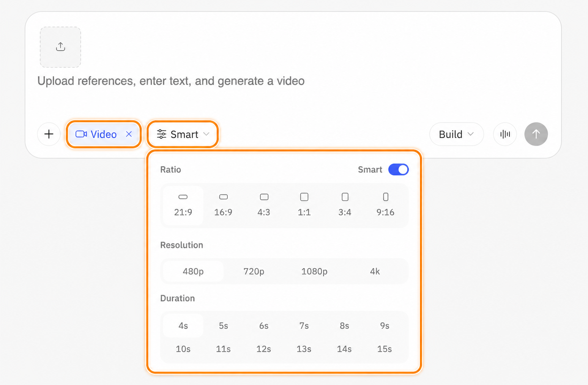588x385 pixels.
Task: Click the Video mode chip
Action: coord(104,134)
